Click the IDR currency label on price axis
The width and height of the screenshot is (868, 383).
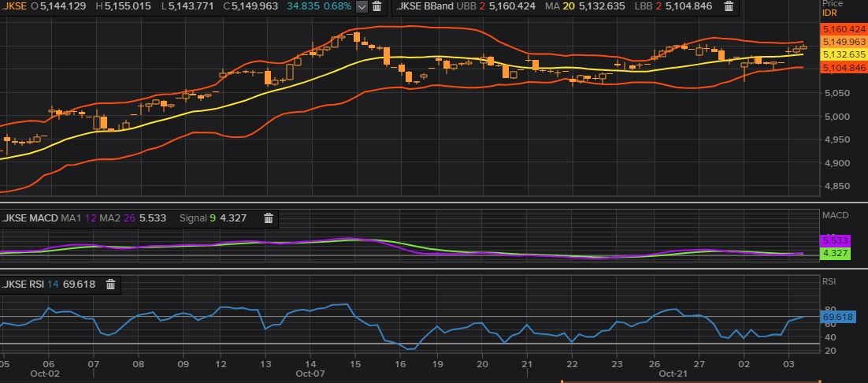point(830,12)
